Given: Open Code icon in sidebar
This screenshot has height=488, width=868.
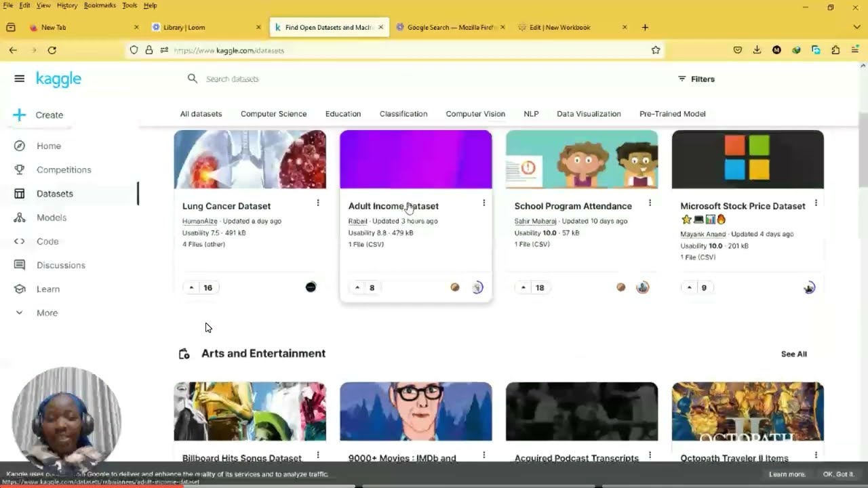Looking at the screenshot, I should (19, 241).
